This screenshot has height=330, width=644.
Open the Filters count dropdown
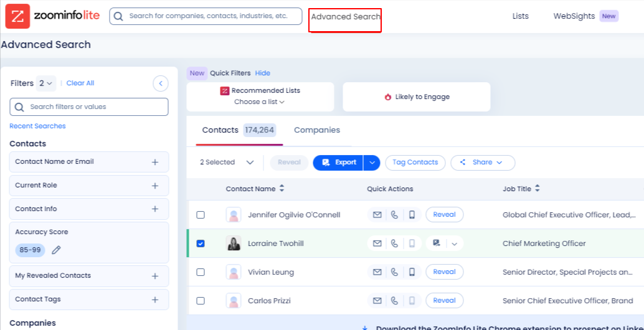point(45,83)
